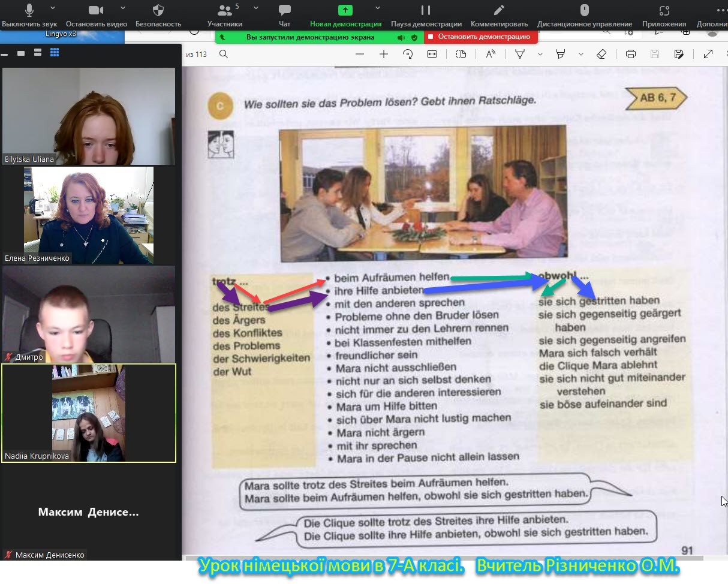The width and height of the screenshot is (728, 584).
Task: Click the PDF search magnifier icon
Action: tap(224, 54)
